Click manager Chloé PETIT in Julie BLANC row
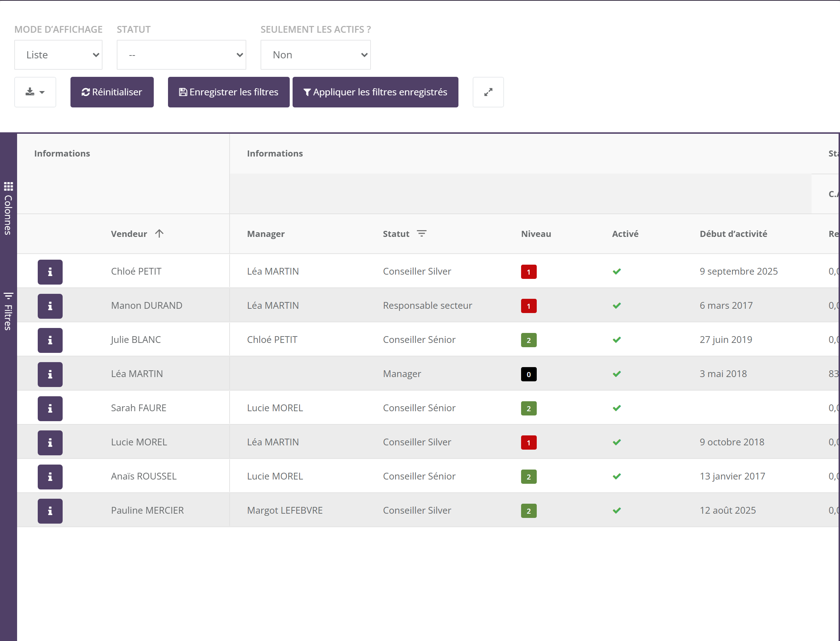Viewport: 840px width, 641px height. point(272,340)
